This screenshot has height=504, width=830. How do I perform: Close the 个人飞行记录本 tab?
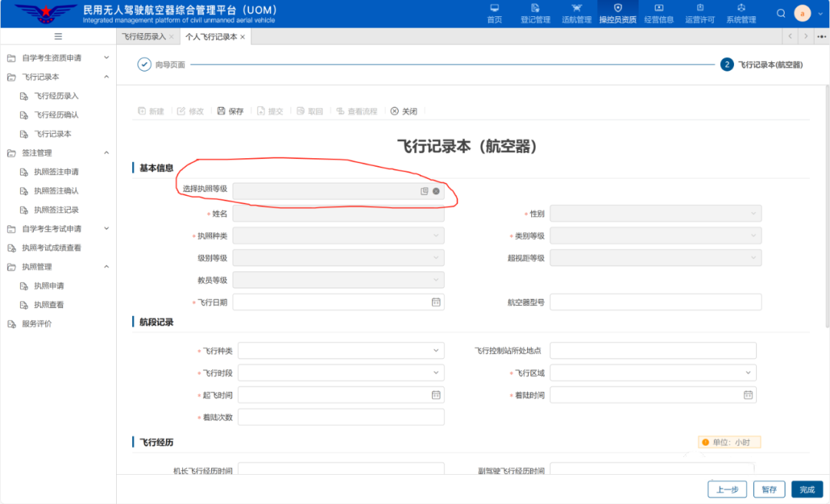[x=242, y=37]
